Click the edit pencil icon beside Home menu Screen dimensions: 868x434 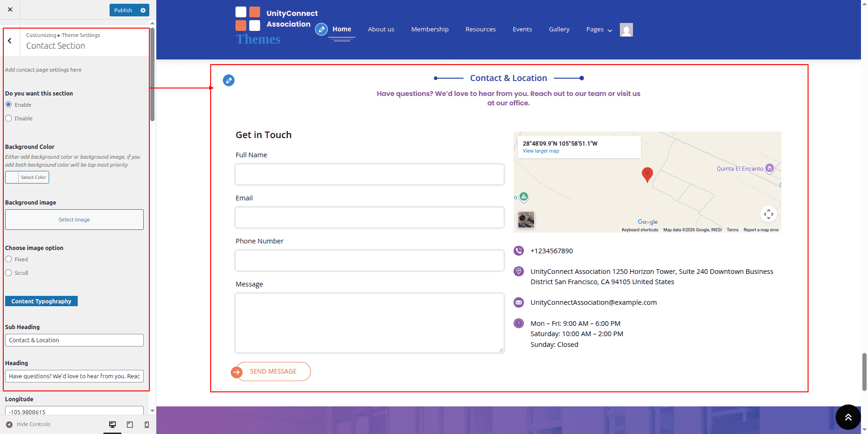pos(321,29)
